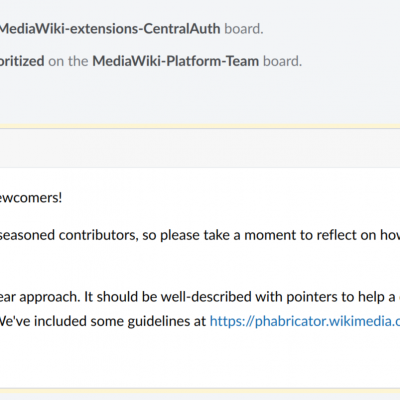Click the 'We've included some guidelines at' text

103,321
